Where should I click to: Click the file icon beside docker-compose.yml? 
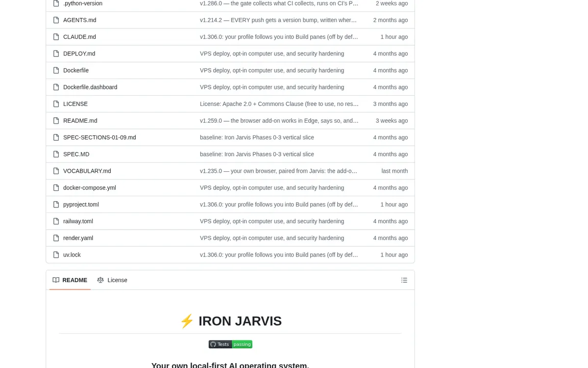56,187
